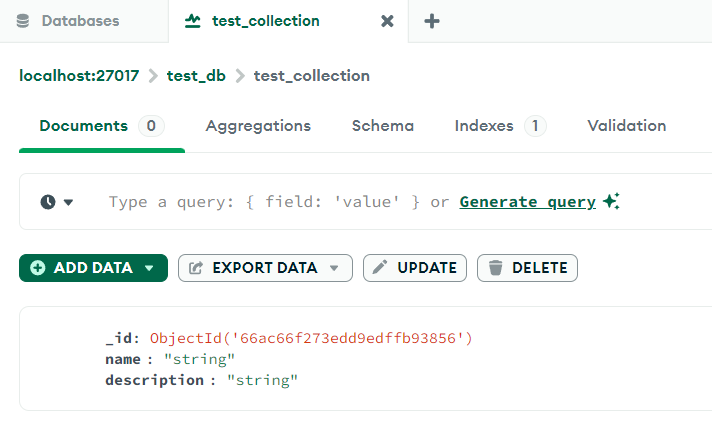712x423 pixels.
Task: Open the Indexes tab
Action: pos(500,126)
